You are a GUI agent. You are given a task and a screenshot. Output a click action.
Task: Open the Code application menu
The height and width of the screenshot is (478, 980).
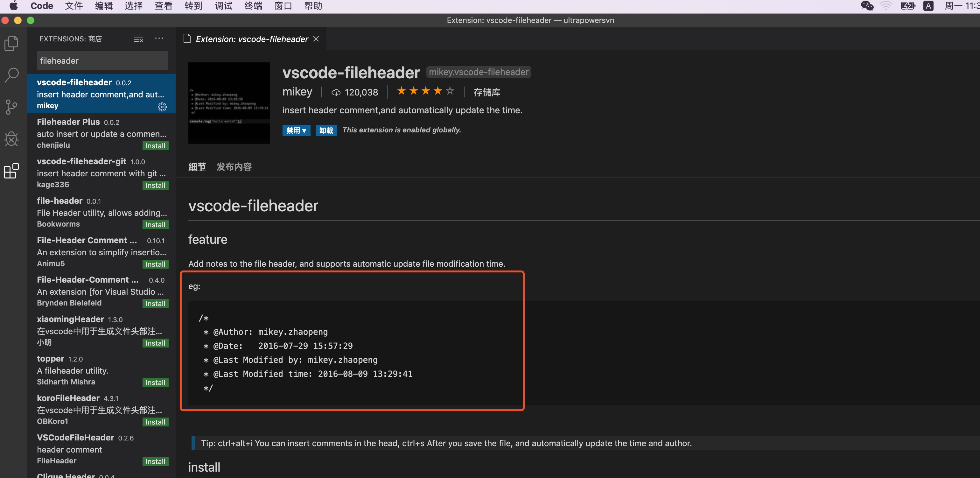(42, 6)
